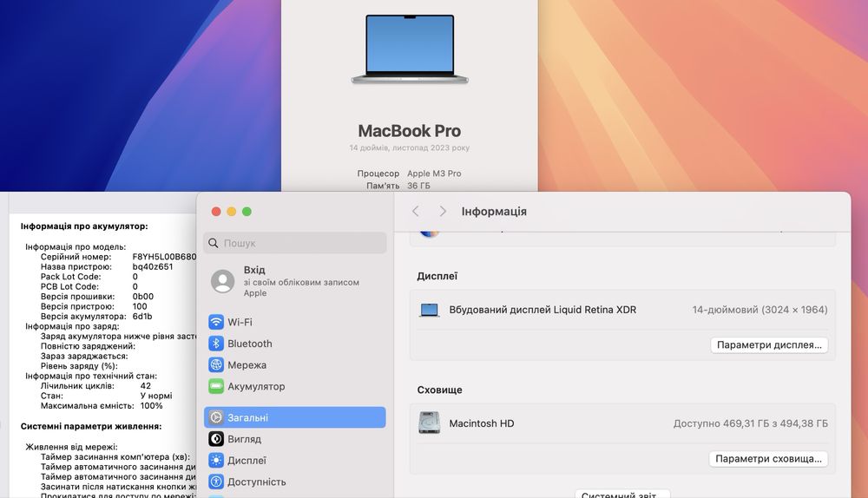
Task: Click the 14-дюймовий (3024 × 1964) resolution text
Action: coord(759,310)
